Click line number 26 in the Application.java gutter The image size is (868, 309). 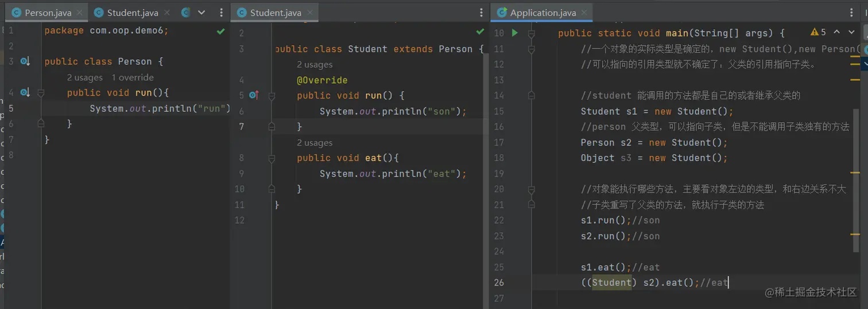(x=499, y=282)
